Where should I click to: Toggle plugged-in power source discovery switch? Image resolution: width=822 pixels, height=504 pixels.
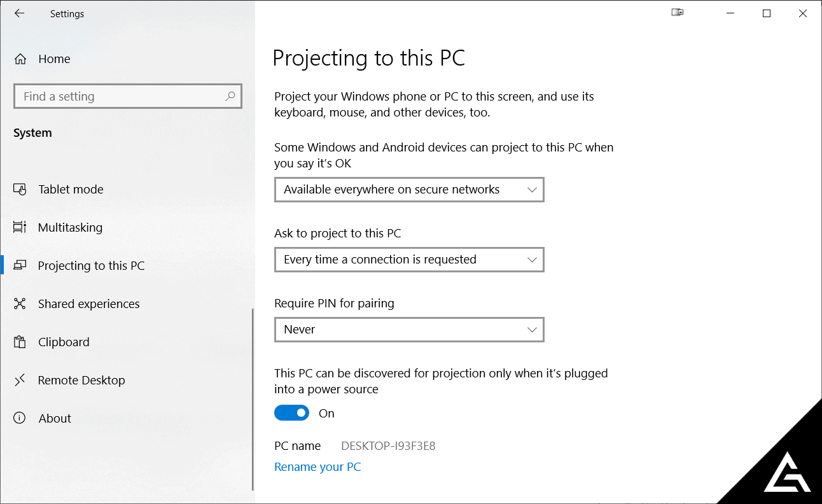tap(291, 413)
